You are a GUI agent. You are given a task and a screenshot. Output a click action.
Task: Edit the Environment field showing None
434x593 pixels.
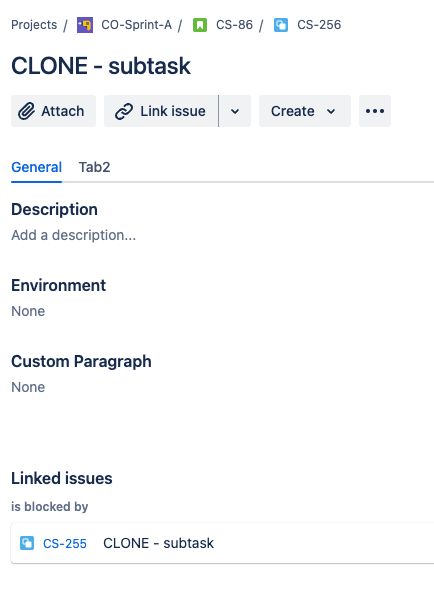tap(28, 311)
